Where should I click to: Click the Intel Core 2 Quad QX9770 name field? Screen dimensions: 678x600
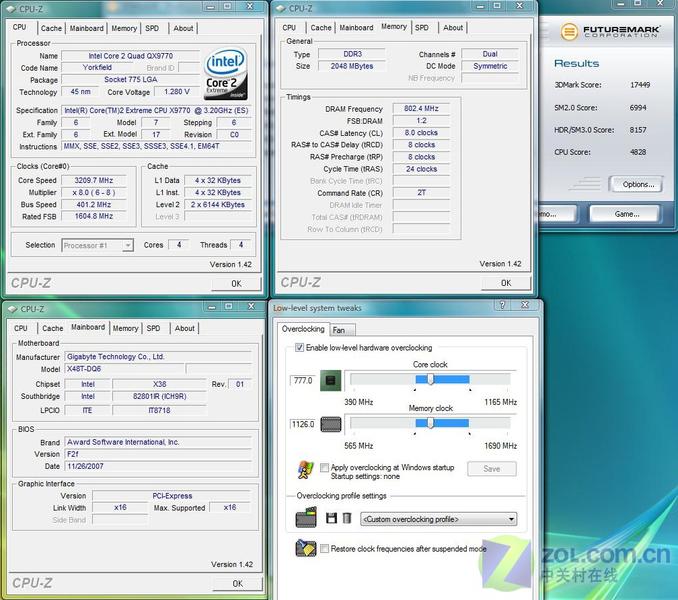point(131,56)
